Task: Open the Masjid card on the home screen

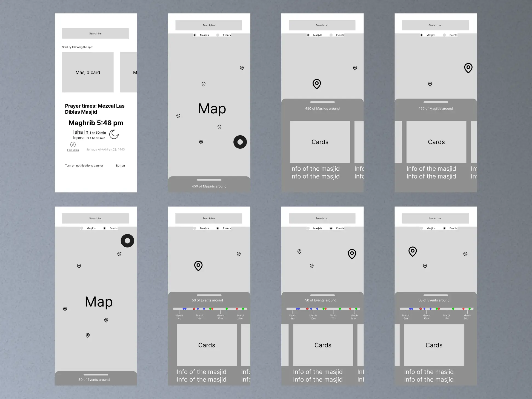Action: [x=88, y=72]
